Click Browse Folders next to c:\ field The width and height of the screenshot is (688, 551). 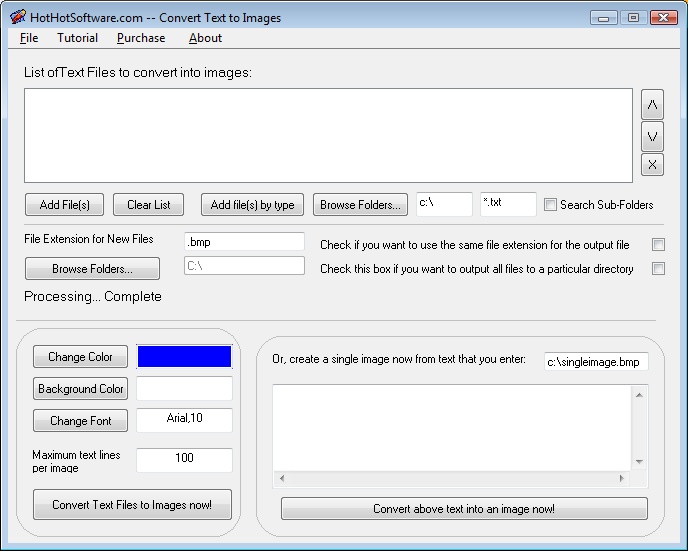point(360,204)
